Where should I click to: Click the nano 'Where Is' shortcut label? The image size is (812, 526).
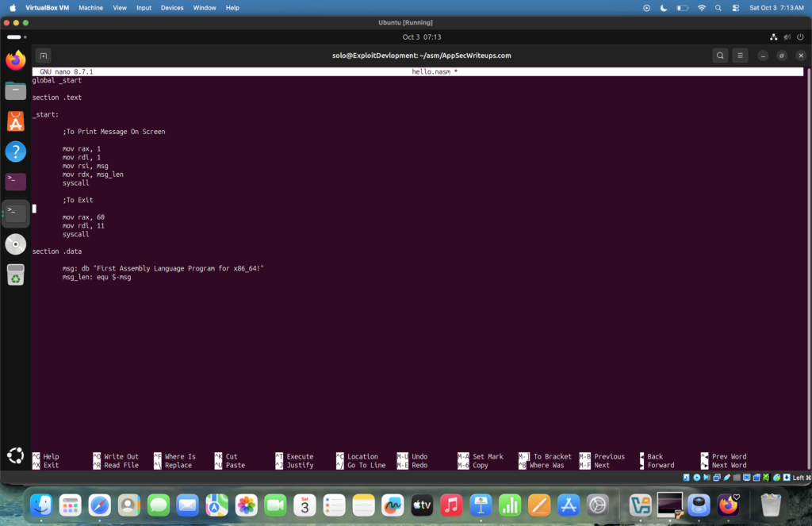pos(180,456)
